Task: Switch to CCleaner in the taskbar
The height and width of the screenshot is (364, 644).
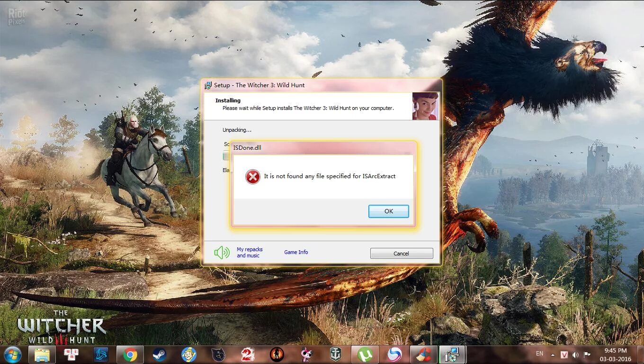Action: click(423, 355)
